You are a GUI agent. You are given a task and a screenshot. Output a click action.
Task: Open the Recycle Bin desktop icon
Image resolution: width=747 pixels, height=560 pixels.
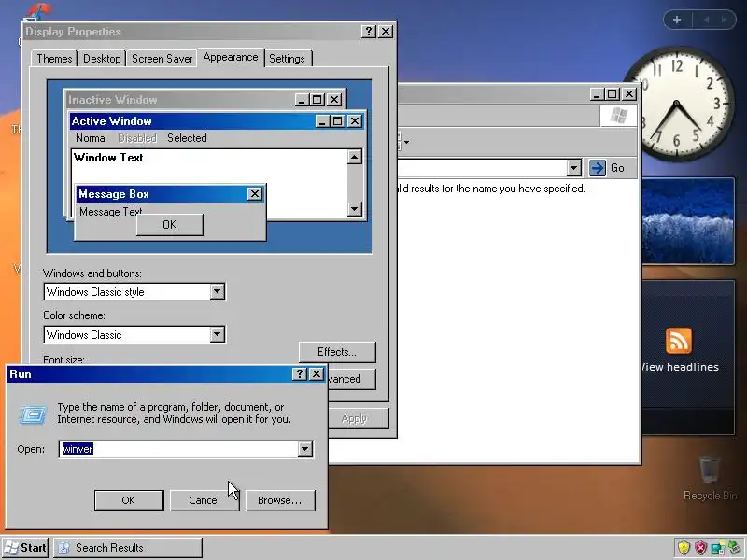pos(710,478)
